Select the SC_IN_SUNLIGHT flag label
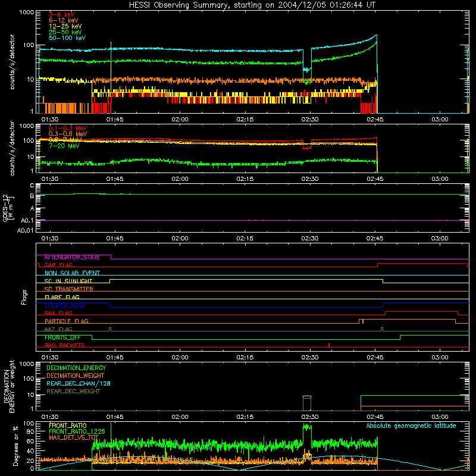Viewport: 476px width, 476px height. 68,281
